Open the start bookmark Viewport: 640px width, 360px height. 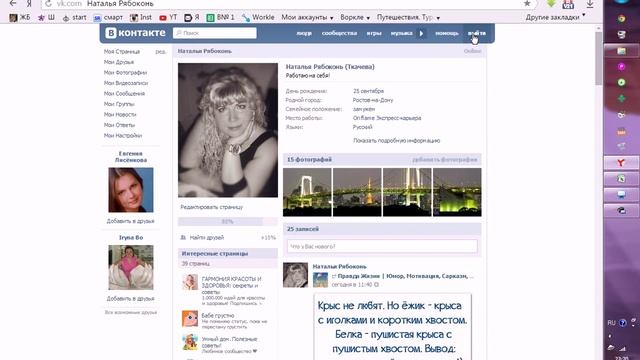click(74, 18)
